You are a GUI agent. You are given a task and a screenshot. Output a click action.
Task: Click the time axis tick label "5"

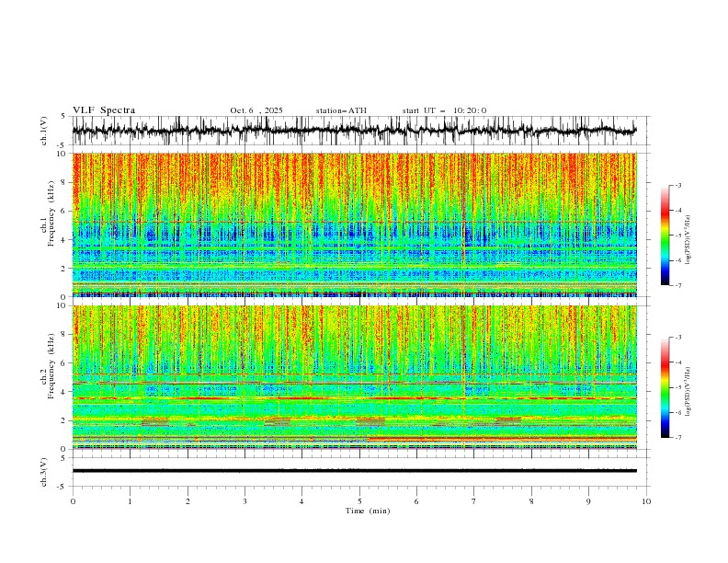[x=359, y=501]
